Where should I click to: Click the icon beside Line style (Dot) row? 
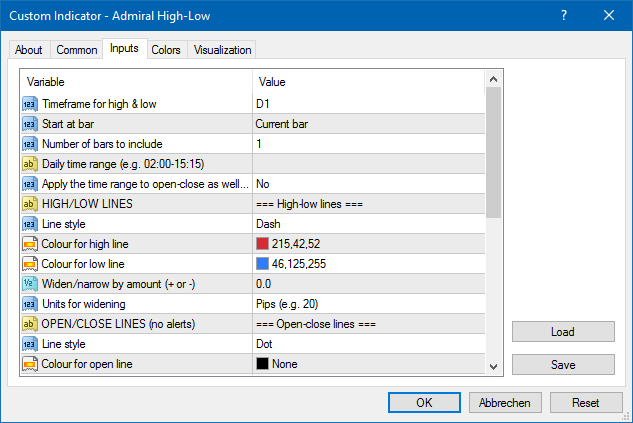(x=30, y=344)
